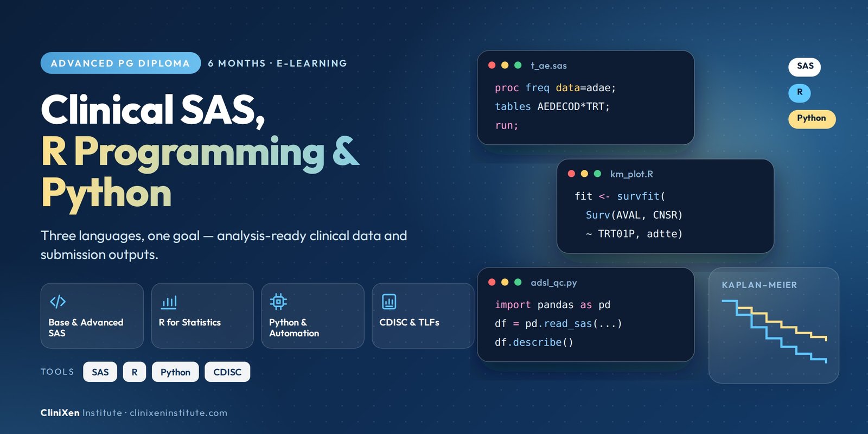Click the t_ae.sas file name
Viewport: 868px width, 434px height.
(x=548, y=66)
